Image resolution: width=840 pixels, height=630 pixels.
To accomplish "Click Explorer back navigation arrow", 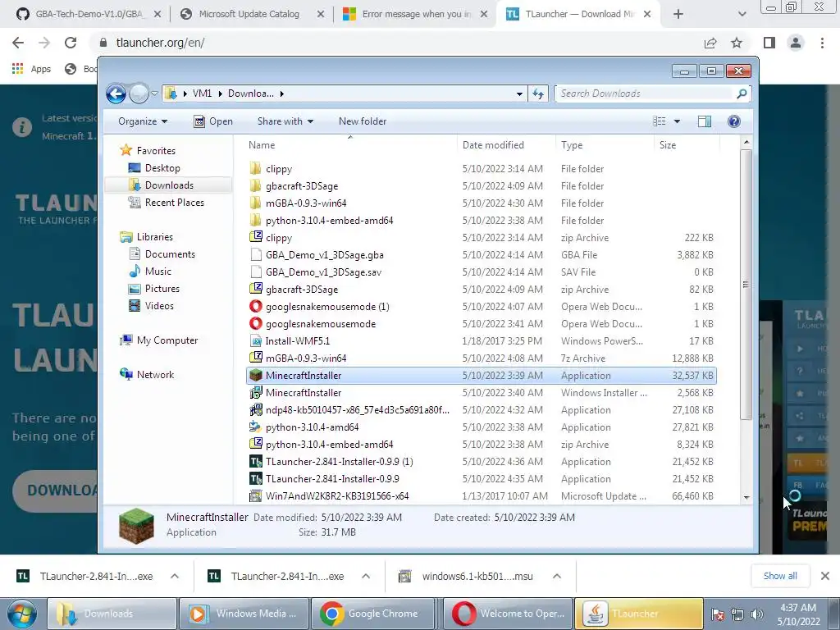I will point(116,94).
